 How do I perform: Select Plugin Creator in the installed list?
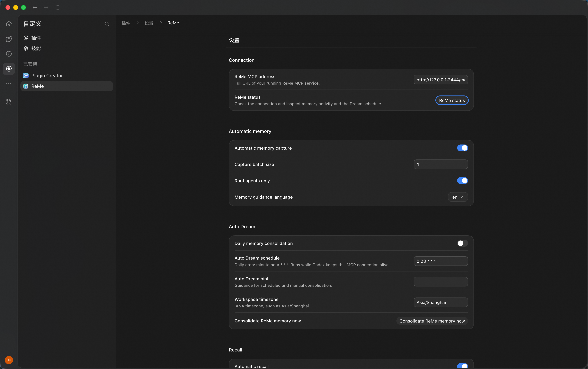pyautogui.click(x=67, y=76)
